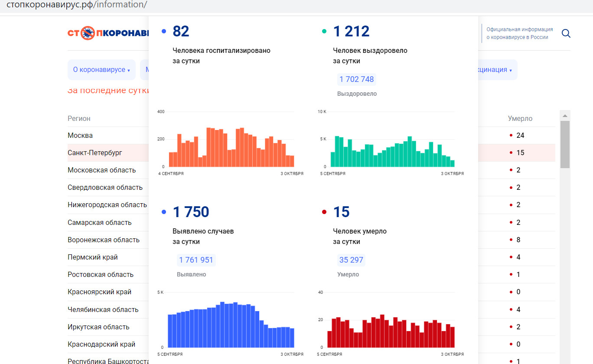Click the browser address bar URL
This screenshot has height=364, width=593.
(x=77, y=5)
